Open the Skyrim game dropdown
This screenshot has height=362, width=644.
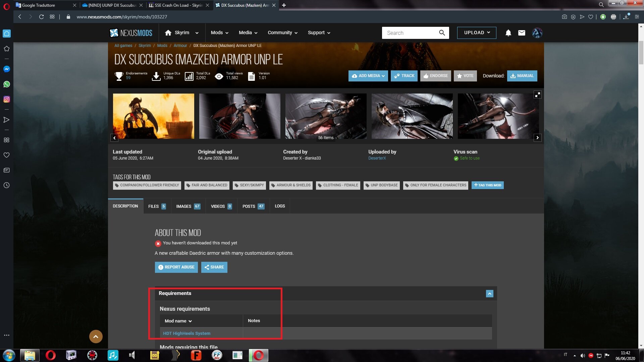coord(182,33)
